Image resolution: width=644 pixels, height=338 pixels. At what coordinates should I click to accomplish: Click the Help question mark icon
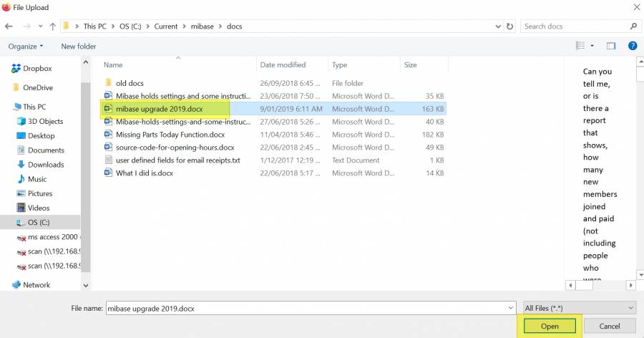click(x=633, y=46)
